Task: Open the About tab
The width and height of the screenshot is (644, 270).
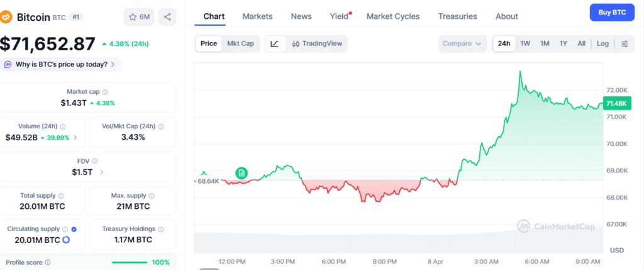Action: pyautogui.click(x=506, y=16)
